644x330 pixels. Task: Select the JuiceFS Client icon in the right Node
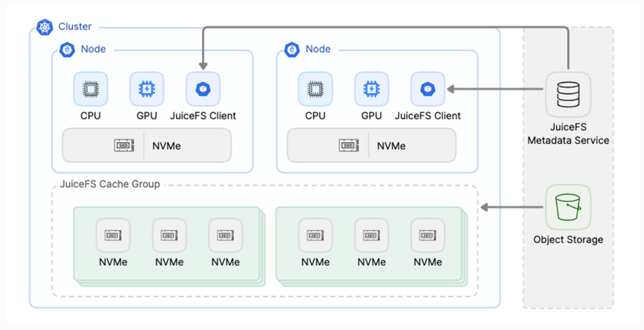pos(427,89)
